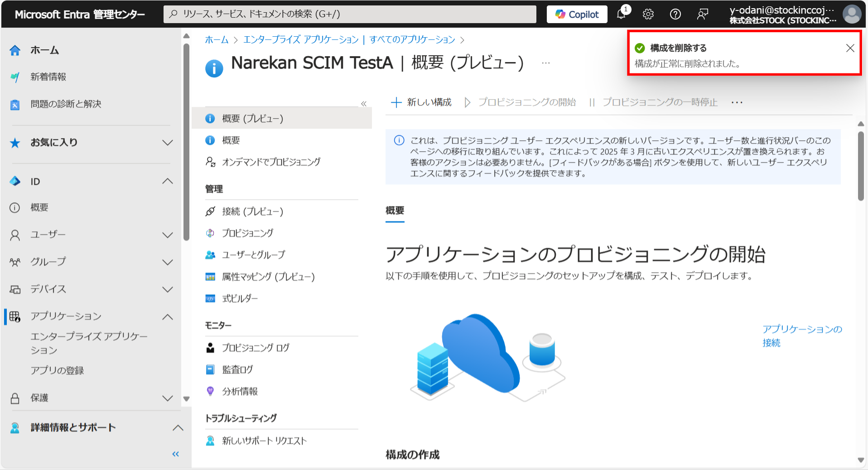Focus the resource search box

pyautogui.click(x=350, y=14)
